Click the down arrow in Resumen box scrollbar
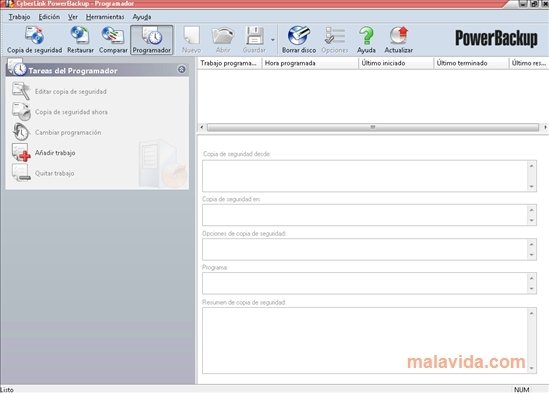 [531, 368]
